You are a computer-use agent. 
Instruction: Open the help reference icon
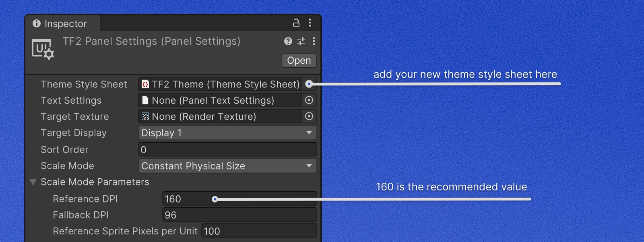(288, 41)
